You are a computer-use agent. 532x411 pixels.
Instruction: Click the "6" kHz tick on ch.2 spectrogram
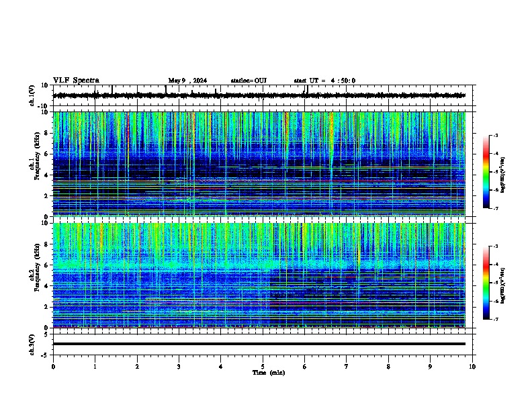[47, 265]
